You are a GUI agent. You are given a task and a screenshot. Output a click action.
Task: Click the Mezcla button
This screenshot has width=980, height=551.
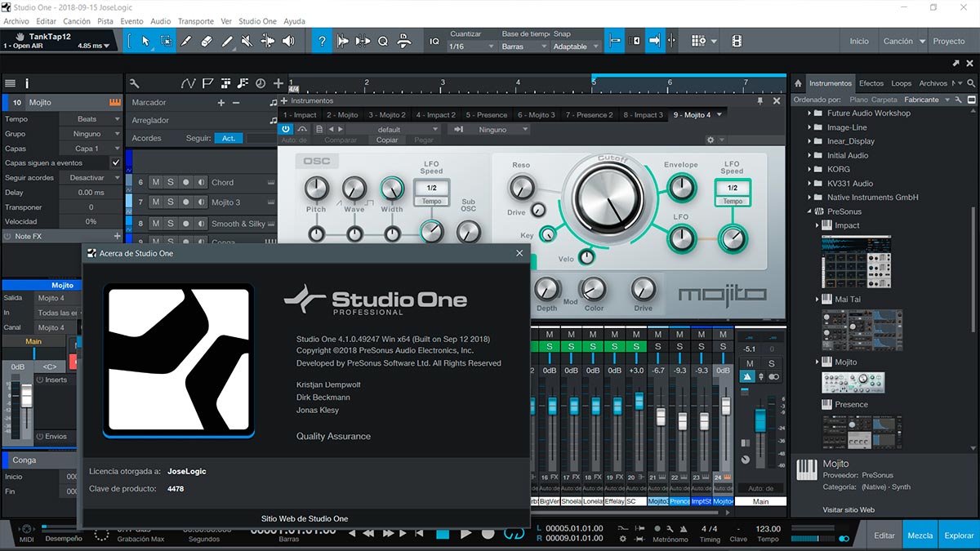[920, 535]
